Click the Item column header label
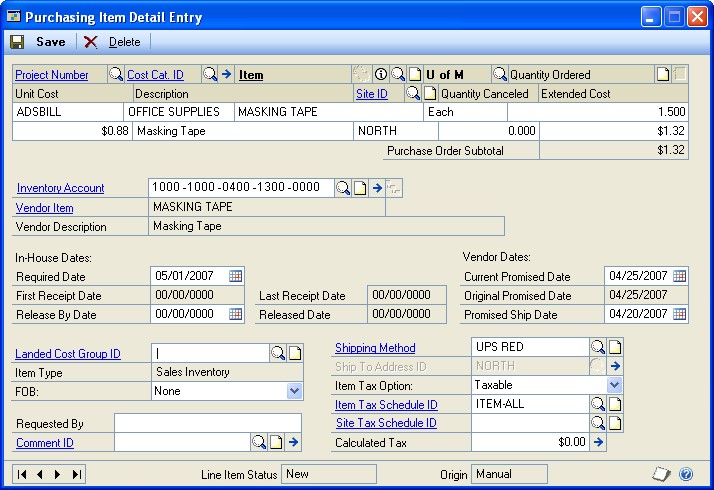The width and height of the screenshot is (714, 490). click(251, 75)
